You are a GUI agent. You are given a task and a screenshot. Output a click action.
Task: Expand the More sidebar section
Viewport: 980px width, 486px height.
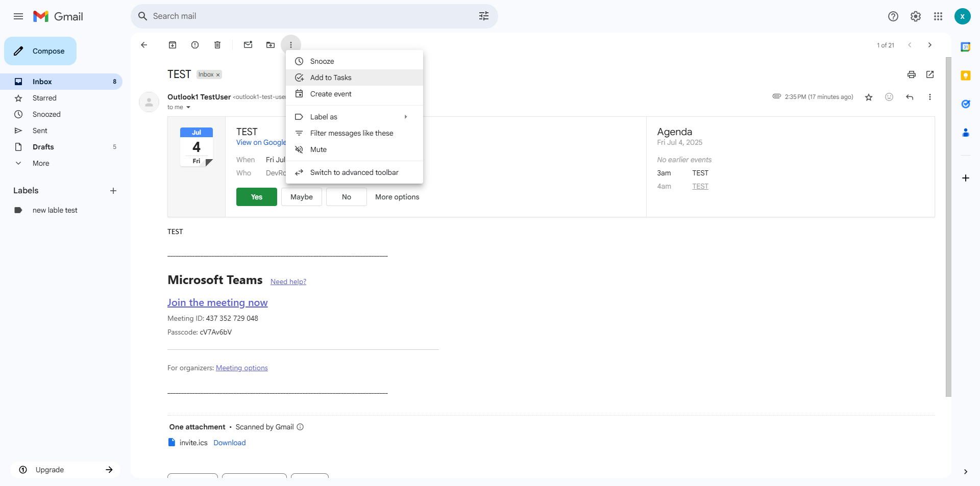pos(41,163)
